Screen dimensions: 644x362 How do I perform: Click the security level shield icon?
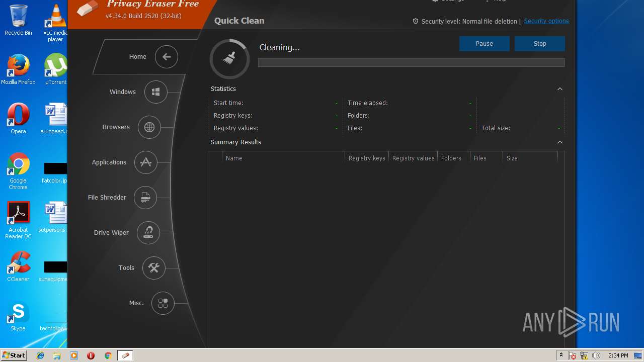click(416, 21)
